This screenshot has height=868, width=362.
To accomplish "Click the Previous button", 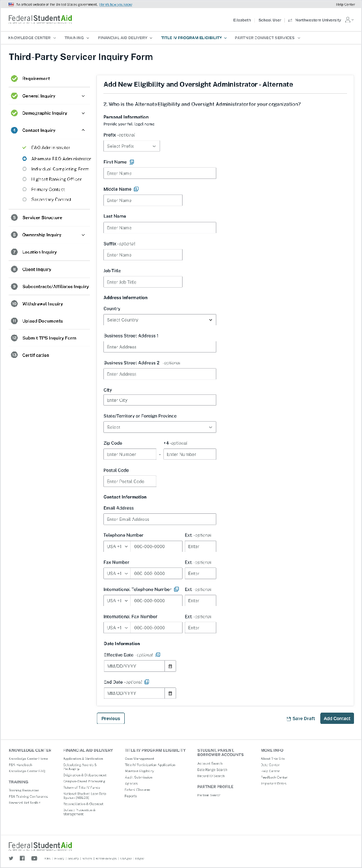I will coord(110,719).
